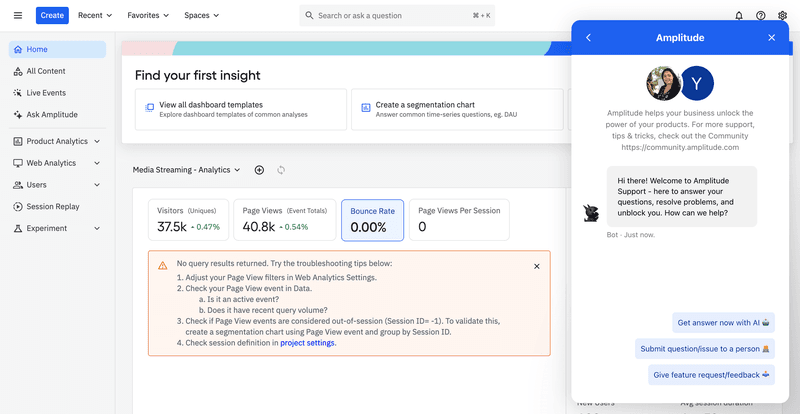Open All Content in sidebar
The image size is (800, 414).
pos(57,71)
